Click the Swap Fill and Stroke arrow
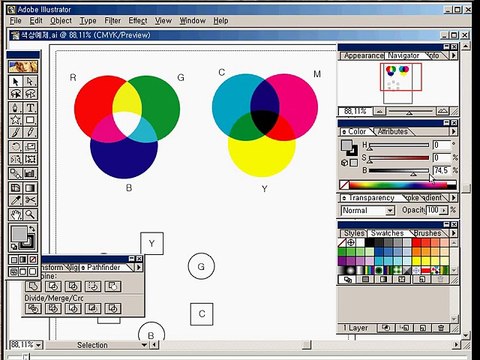 point(32,229)
